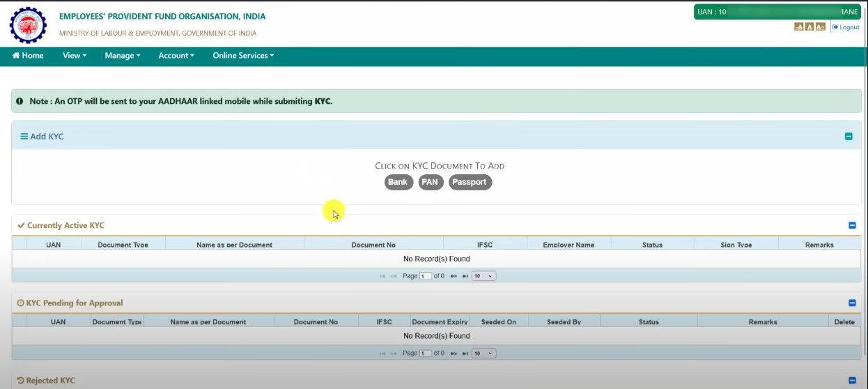This screenshot has width=868, height=389.
Task: Click the EPFO logo emblem
Action: pyautogui.click(x=27, y=25)
